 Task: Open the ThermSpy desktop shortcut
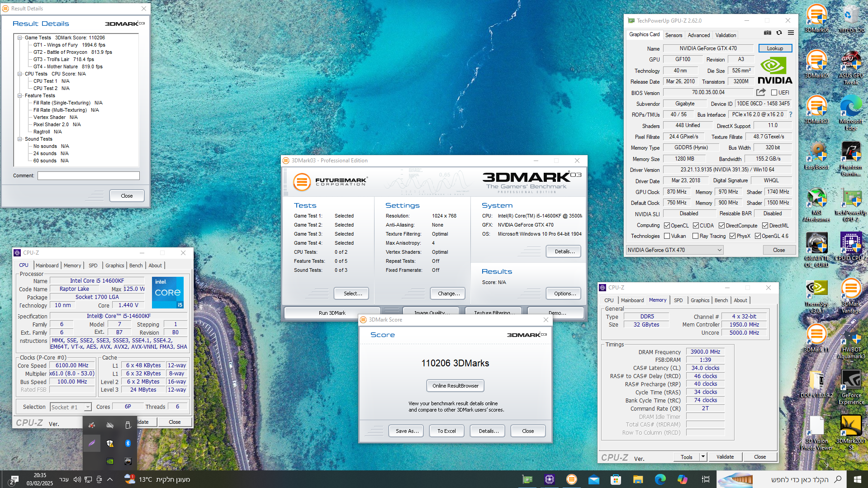[817, 296]
